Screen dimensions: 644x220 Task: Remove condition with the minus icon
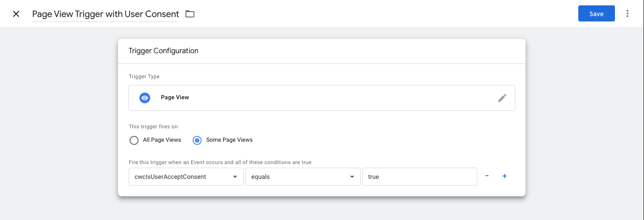pyautogui.click(x=487, y=176)
